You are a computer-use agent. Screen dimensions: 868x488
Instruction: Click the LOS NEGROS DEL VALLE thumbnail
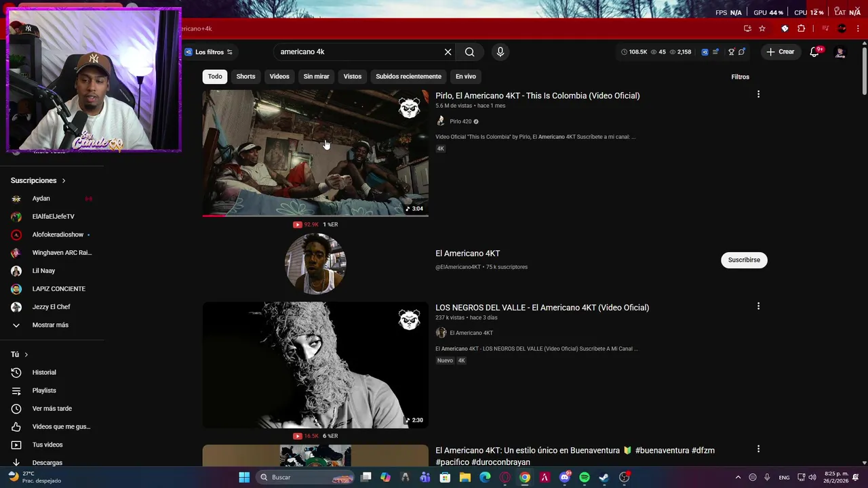click(315, 365)
